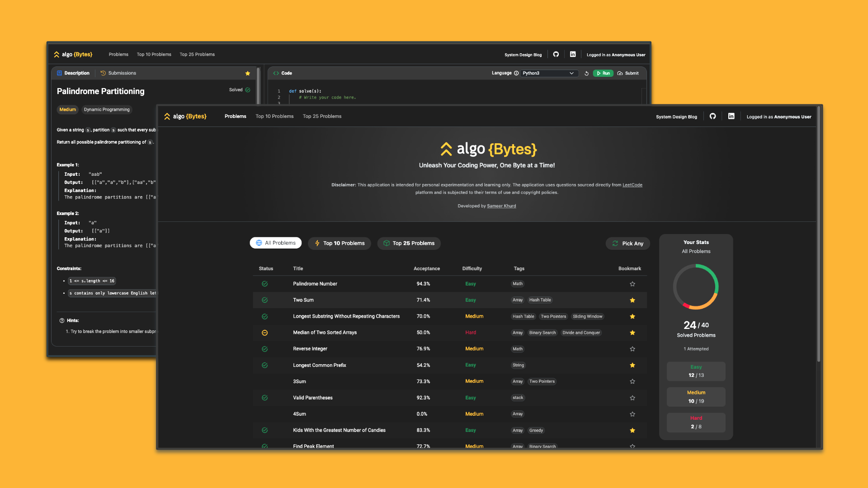Click the Medium 10 / 19 stats card
The height and width of the screenshot is (488, 868).
[696, 397]
